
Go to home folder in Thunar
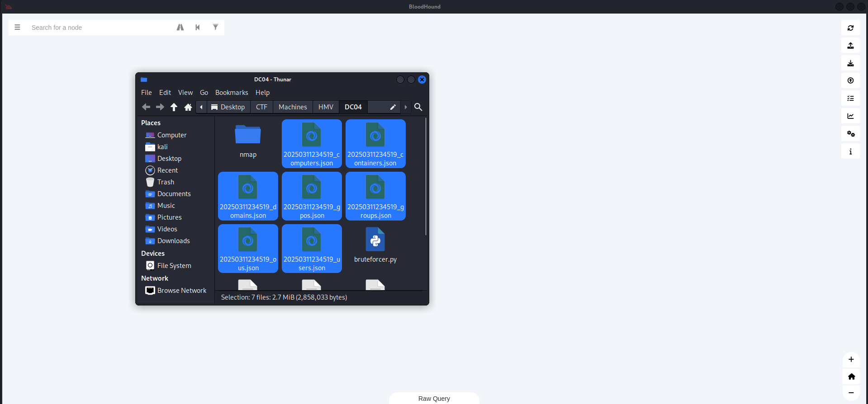(x=188, y=107)
